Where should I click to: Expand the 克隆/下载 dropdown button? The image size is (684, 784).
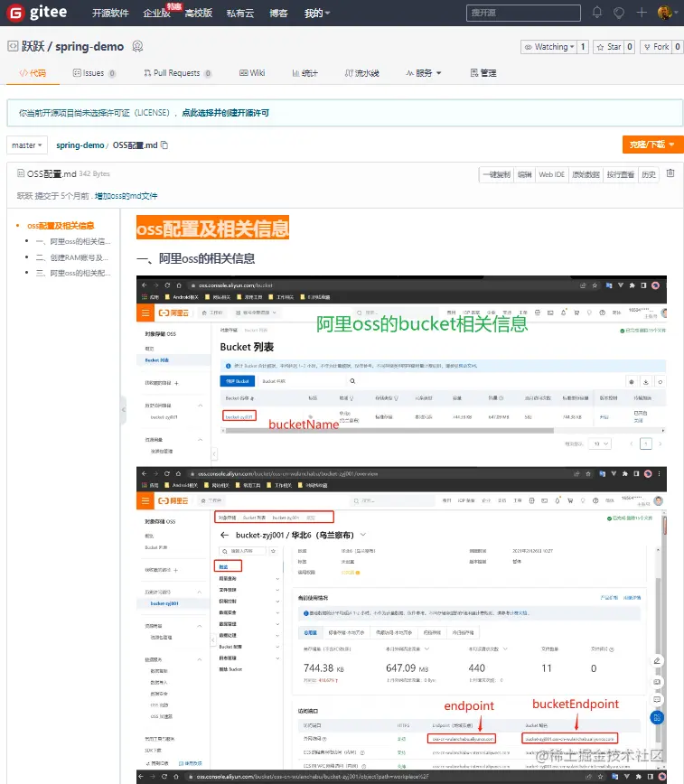[x=652, y=145]
